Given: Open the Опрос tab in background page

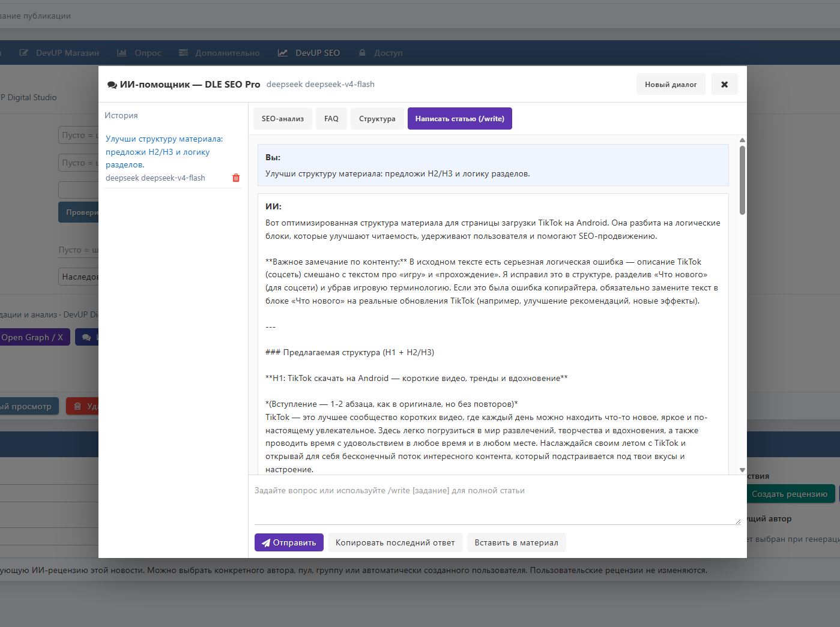Looking at the screenshot, I should click(139, 53).
